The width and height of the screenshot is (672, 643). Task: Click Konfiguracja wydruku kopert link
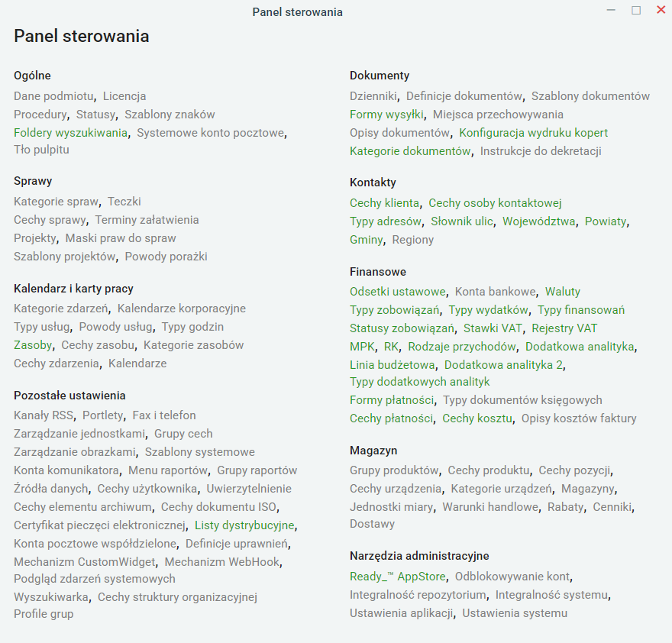click(534, 133)
